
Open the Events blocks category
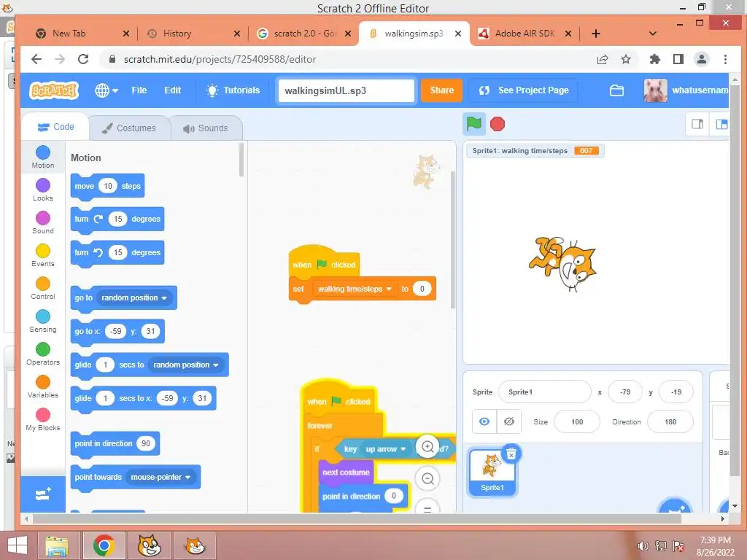(x=43, y=256)
